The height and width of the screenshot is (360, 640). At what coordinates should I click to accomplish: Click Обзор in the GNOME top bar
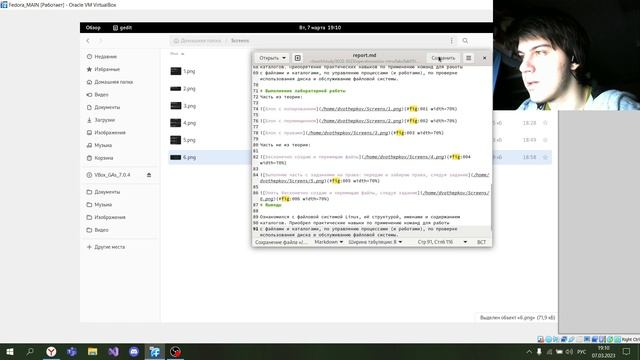pos(93,28)
